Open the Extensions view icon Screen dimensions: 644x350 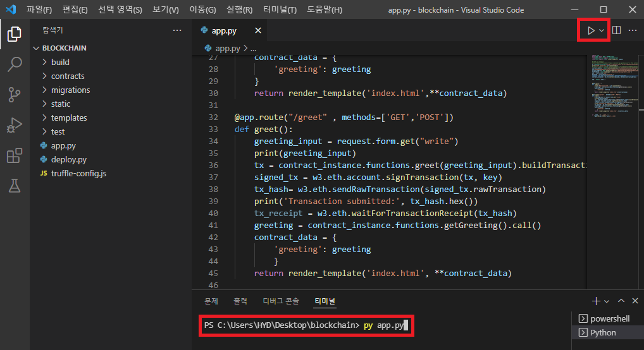[15, 155]
